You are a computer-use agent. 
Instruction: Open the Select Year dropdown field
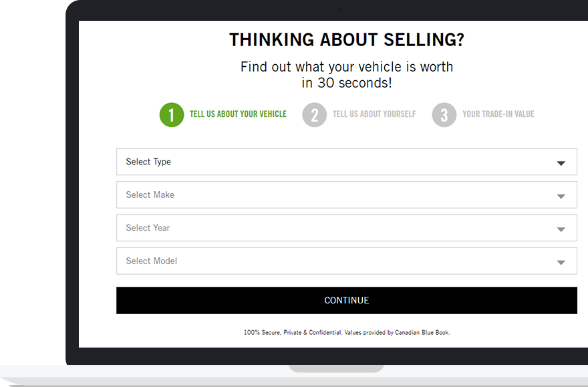(x=347, y=228)
